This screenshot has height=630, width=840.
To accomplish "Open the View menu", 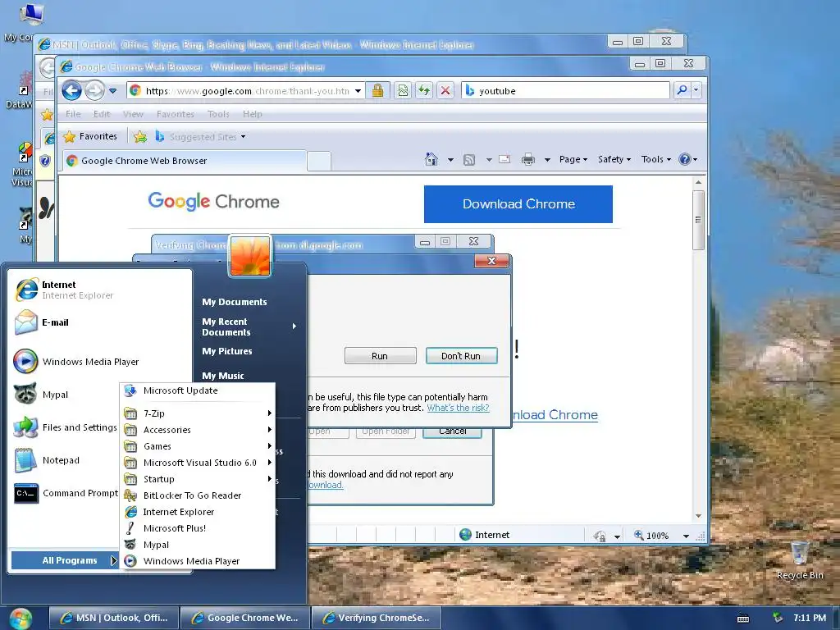I will point(133,113).
